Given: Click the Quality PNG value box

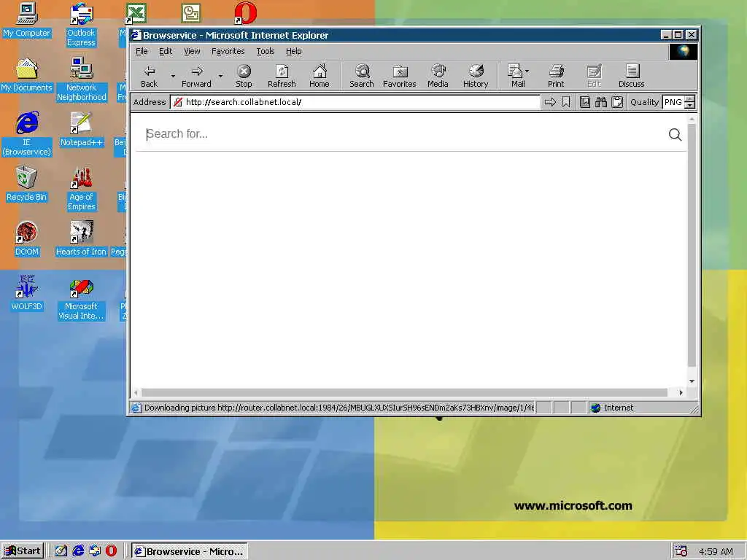Looking at the screenshot, I should point(673,102).
